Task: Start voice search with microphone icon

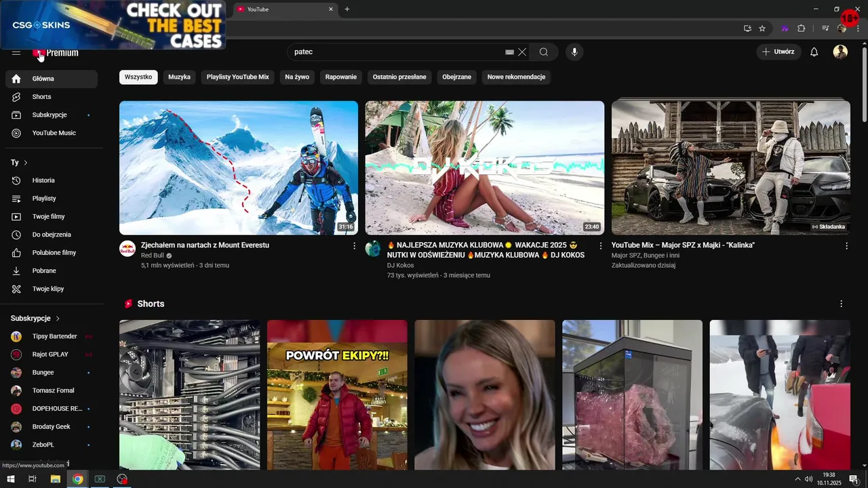Action: tap(574, 52)
